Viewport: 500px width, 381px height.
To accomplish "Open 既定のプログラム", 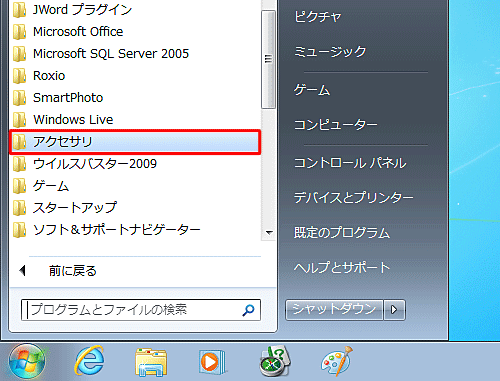I will (x=342, y=233).
